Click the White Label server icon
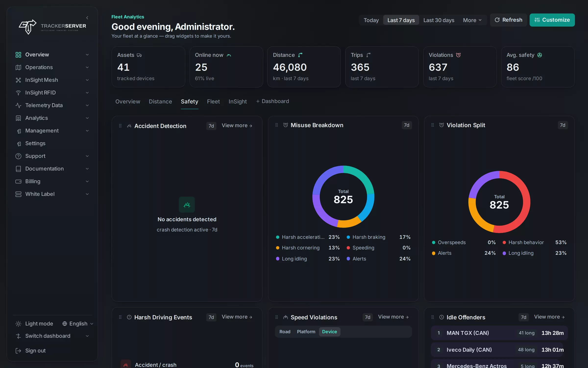This screenshot has height=368, width=588. pos(18,194)
